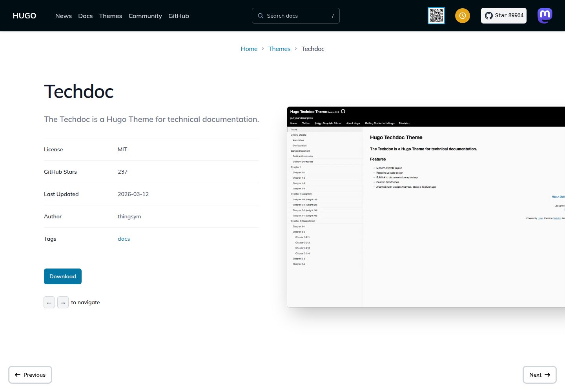
Task: Open the Techdoc theme screenshot preview
Action: coord(426,207)
